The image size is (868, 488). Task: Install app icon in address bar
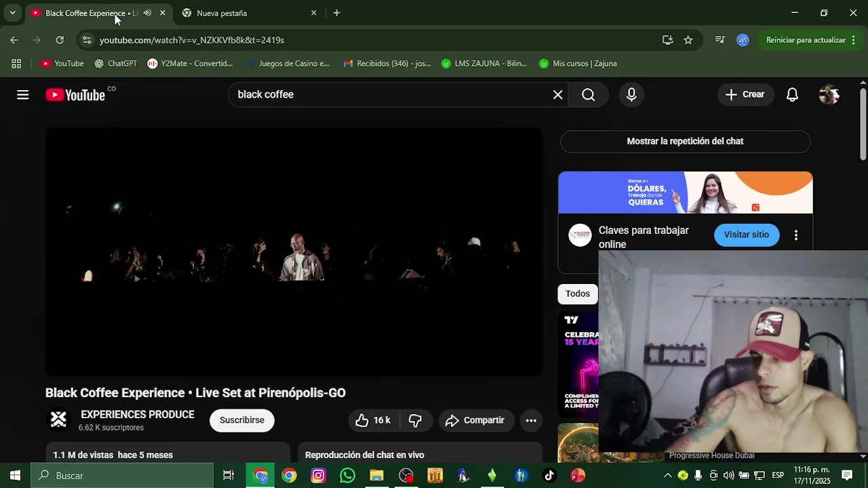pos(667,40)
